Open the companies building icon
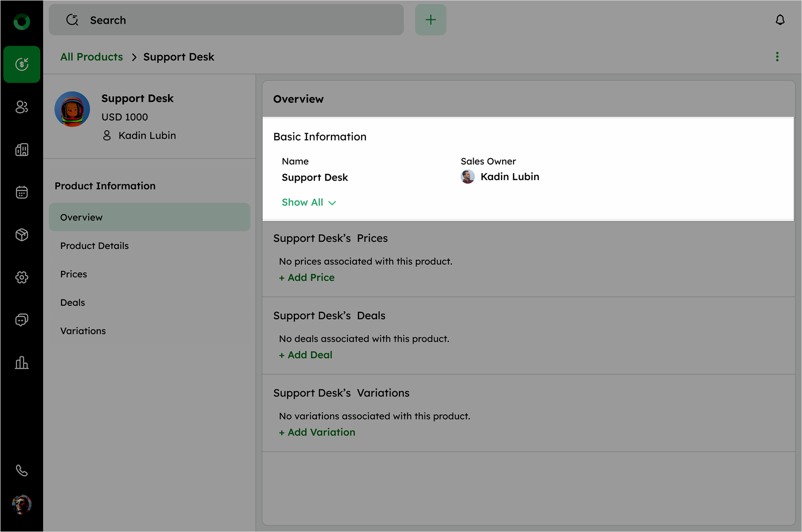The height and width of the screenshot is (532, 802). [22, 150]
